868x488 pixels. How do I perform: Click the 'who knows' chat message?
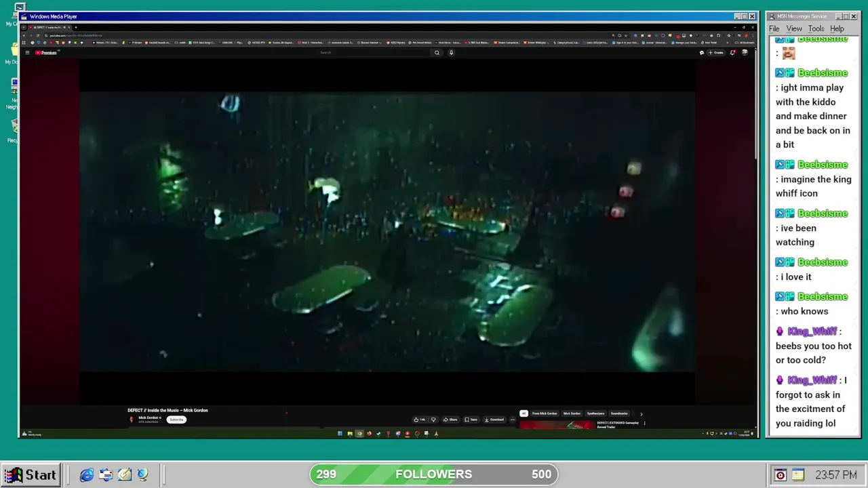[x=804, y=311]
